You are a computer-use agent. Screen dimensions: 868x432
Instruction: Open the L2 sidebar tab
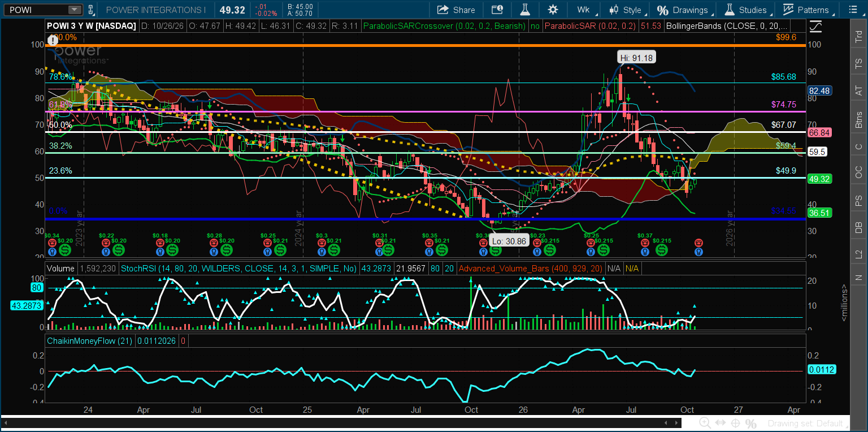coord(858,254)
